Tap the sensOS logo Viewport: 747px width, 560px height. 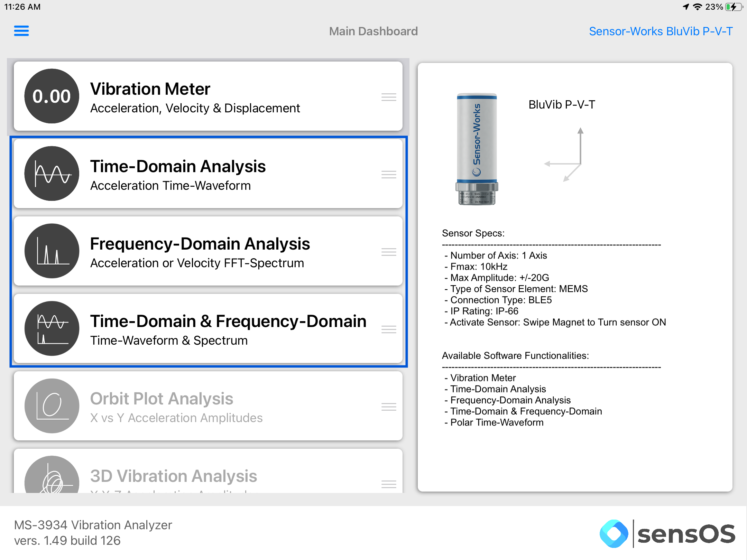coord(667,534)
